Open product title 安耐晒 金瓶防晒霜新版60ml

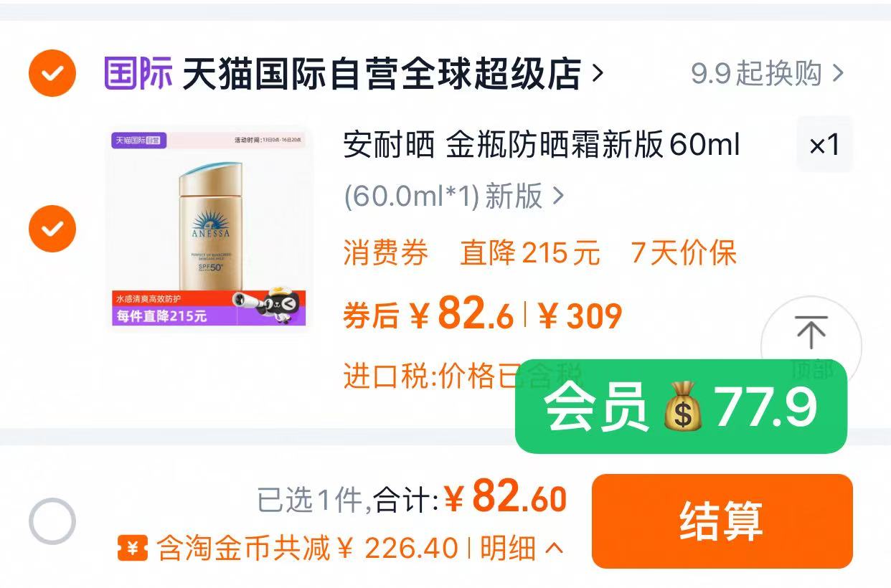pos(542,146)
